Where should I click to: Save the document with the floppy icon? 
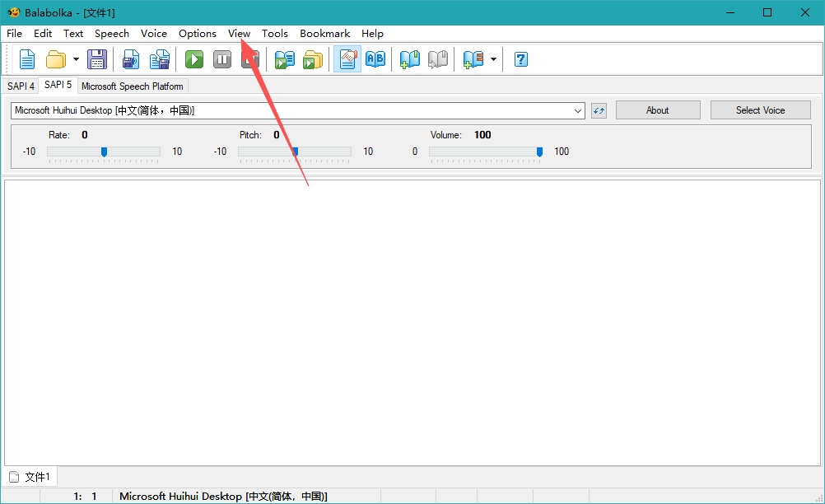click(x=97, y=59)
